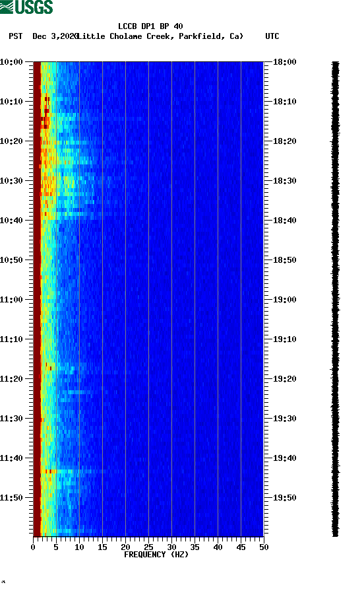Click the '19:00' UTC time label
This screenshot has height=589, width=364.
pyautogui.click(x=284, y=300)
